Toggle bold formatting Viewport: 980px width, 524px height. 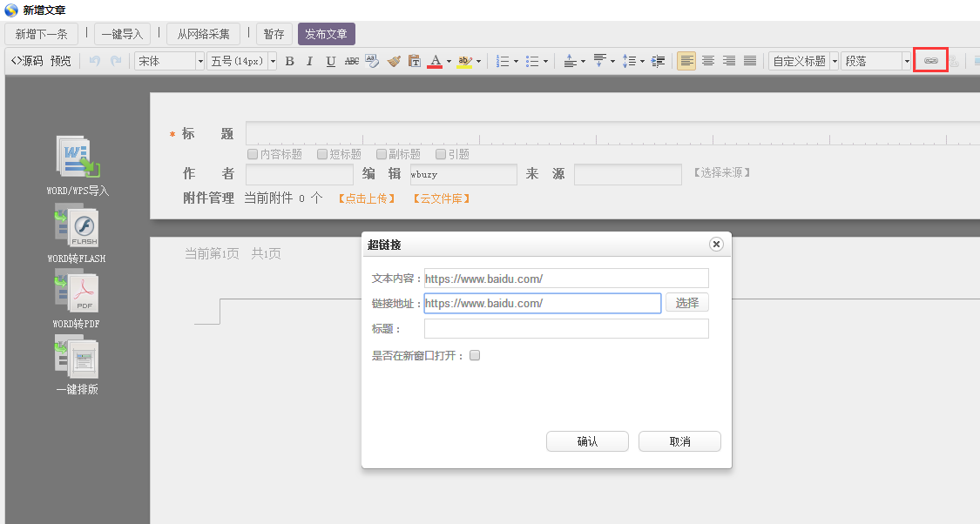289,61
